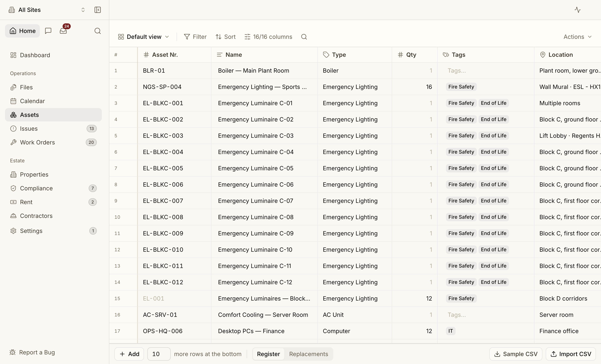
Task: Download the Sample CSV
Action: pos(516,354)
